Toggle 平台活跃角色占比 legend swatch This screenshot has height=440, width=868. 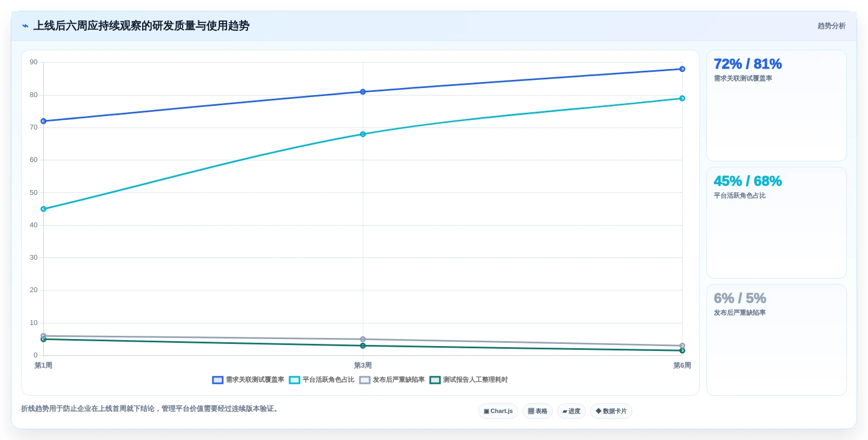pyautogui.click(x=295, y=380)
